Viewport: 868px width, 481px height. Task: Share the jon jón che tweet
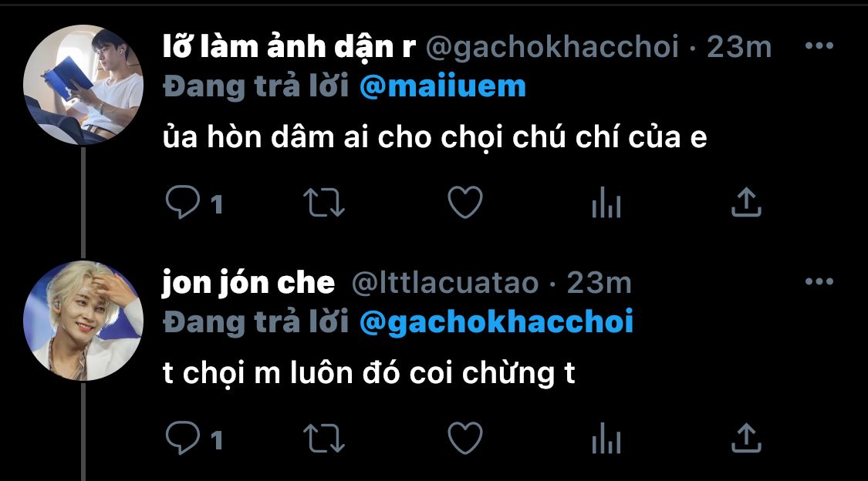point(746,439)
